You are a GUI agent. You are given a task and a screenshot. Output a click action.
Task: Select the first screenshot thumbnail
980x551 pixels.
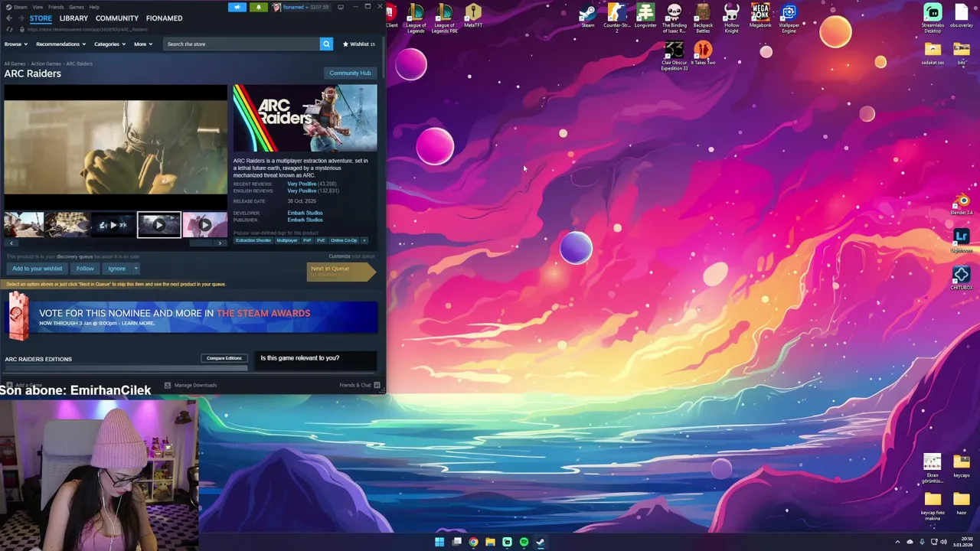[x=24, y=225]
